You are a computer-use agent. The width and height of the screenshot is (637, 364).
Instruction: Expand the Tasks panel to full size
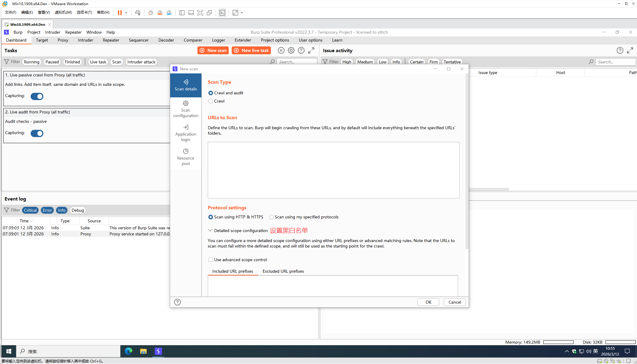[311, 50]
